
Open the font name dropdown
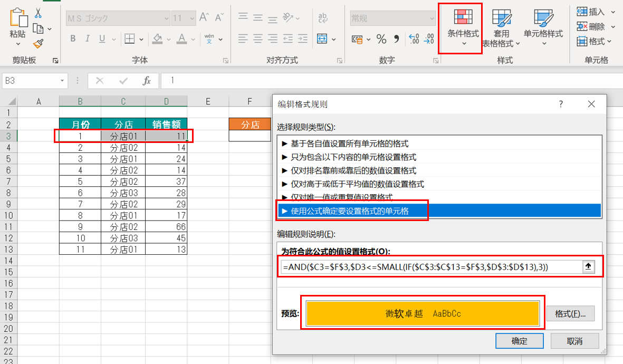(167, 18)
